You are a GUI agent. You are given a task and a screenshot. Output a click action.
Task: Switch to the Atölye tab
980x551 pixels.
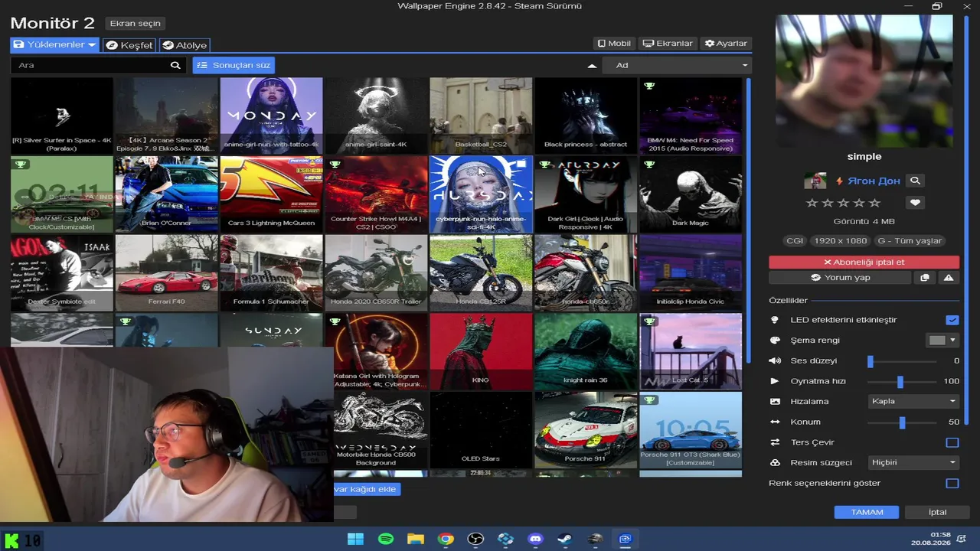[185, 45]
